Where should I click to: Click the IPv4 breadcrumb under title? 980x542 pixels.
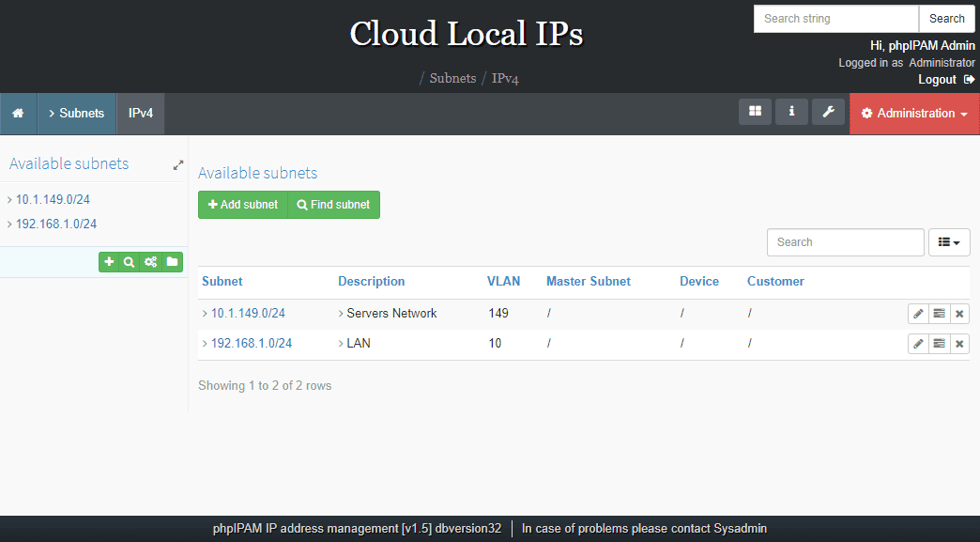point(505,78)
